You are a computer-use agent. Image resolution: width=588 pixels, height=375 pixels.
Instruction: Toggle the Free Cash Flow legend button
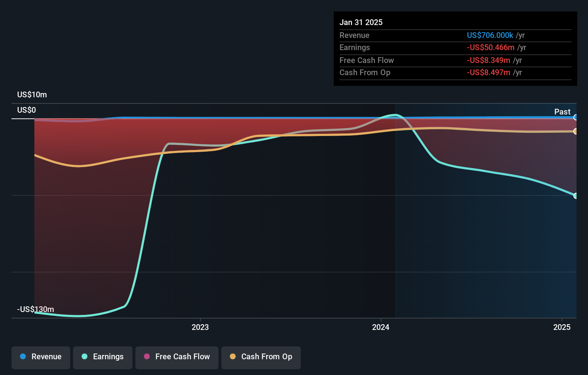(x=177, y=357)
